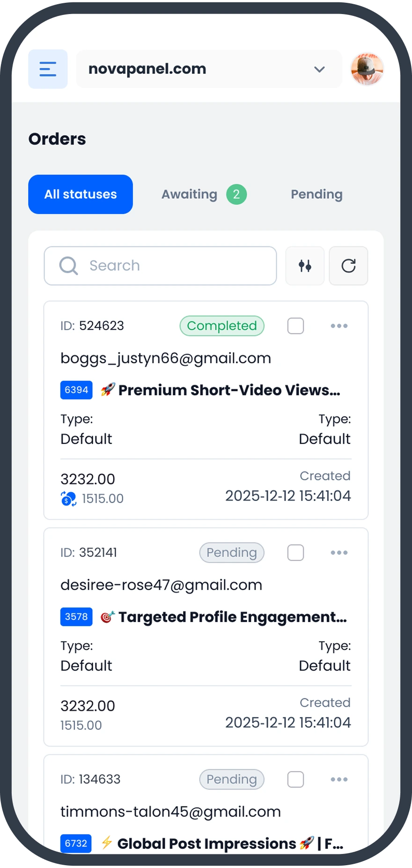Click Pending badge on order 134633
The width and height of the screenshot is (412, 868).
point(232,779)
